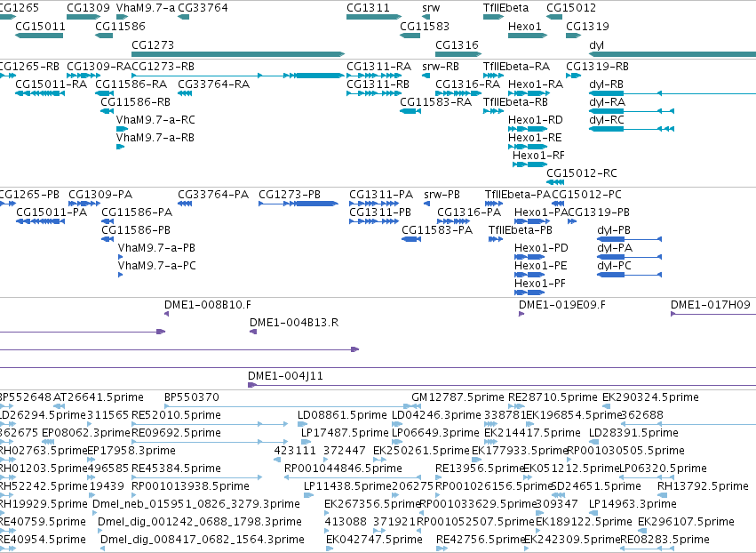This screenshot has width=756, height=553.
Task: Click the Hexo1-RD transcript label
Action: pos(535,120)
